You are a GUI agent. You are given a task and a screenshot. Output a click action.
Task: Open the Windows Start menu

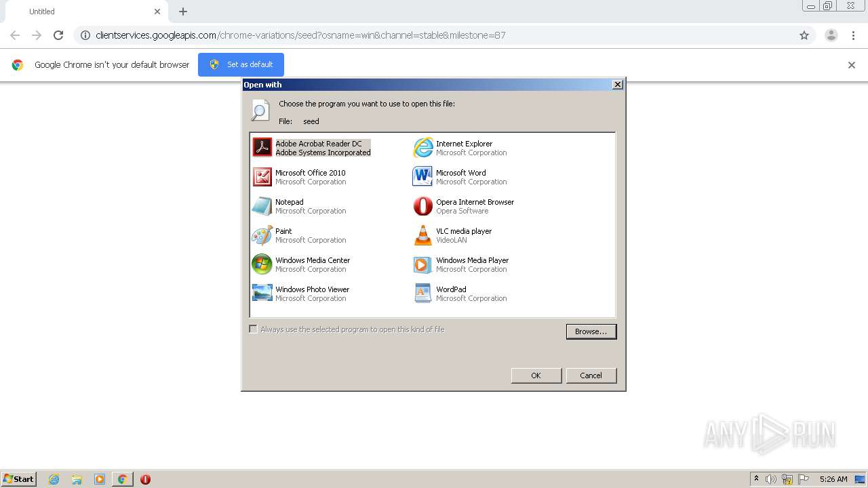(18, 479)
